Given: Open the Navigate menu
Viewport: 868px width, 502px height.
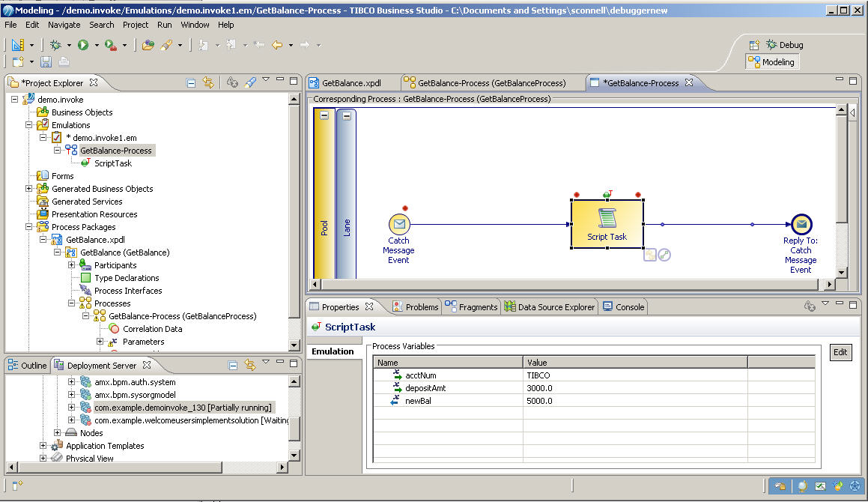Looking at the screenshot, I should (64, 25).
